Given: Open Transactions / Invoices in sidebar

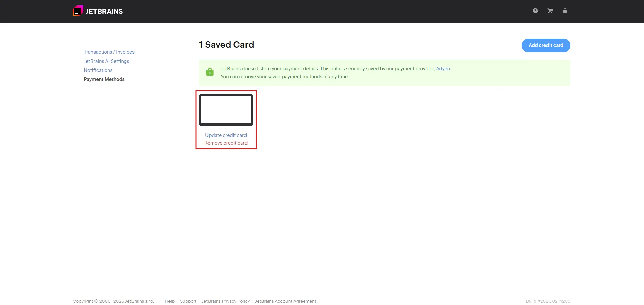Looking at the screenshot, I should (109, 52).
